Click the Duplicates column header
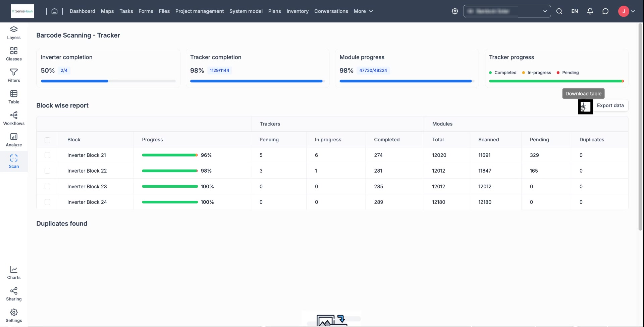Image resolution: width=644 pixels, height=327 pixels. pos(592,140)
